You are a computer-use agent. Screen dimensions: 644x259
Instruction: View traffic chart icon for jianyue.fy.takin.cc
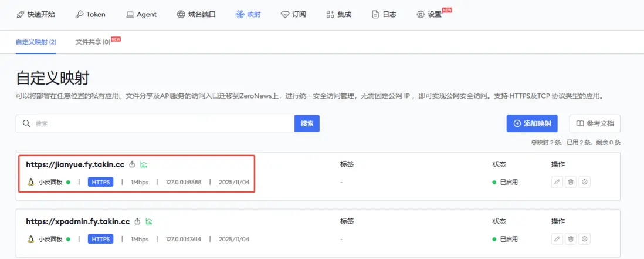click(144, 164)
